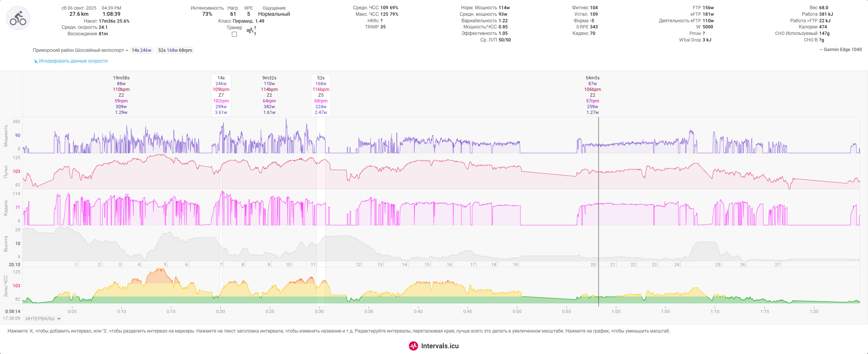Click the activity title Приморский район Шоссейный велоспорт
The image size is (868, 354).
click(x=79, y=50)
